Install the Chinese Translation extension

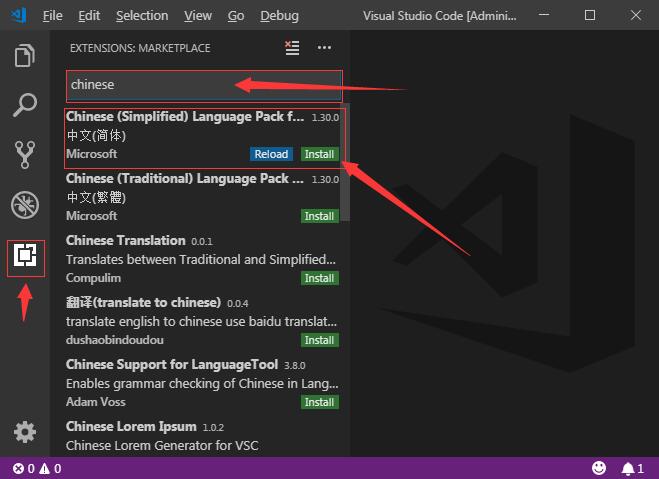(x=319, y=278)
